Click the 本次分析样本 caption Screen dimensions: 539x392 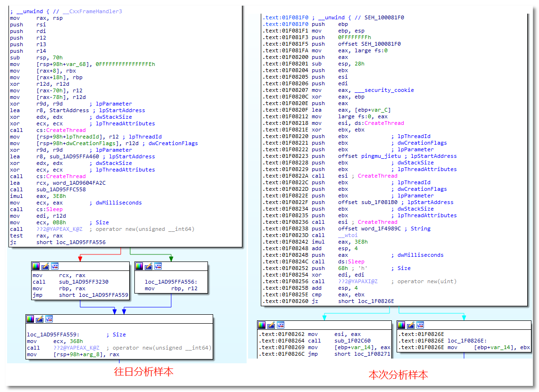point(398,375)
